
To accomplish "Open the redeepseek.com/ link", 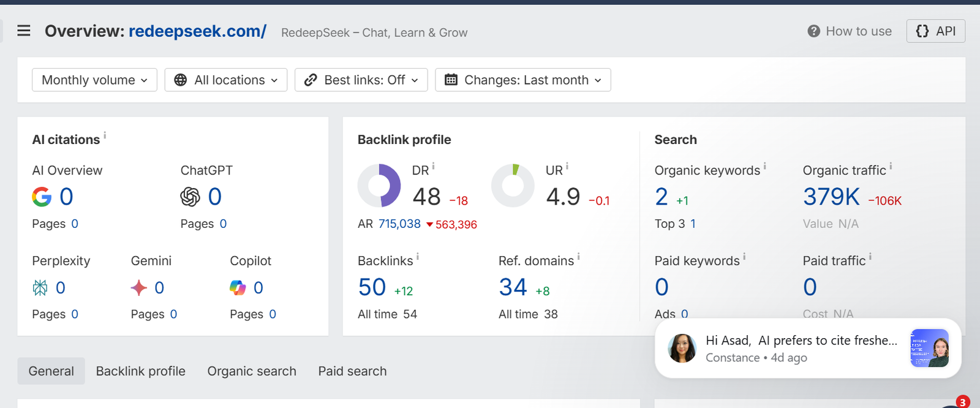I will tap(197, 31).
